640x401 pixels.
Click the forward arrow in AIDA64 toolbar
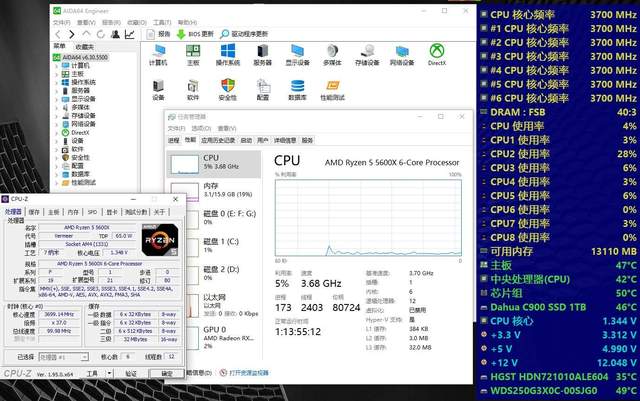[x=72, y=35]
